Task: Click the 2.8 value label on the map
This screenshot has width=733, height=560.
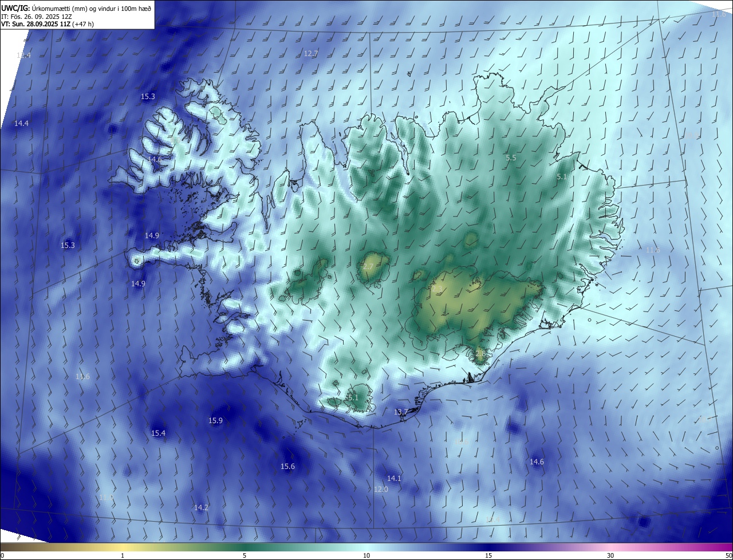Action: coord(480,354)
